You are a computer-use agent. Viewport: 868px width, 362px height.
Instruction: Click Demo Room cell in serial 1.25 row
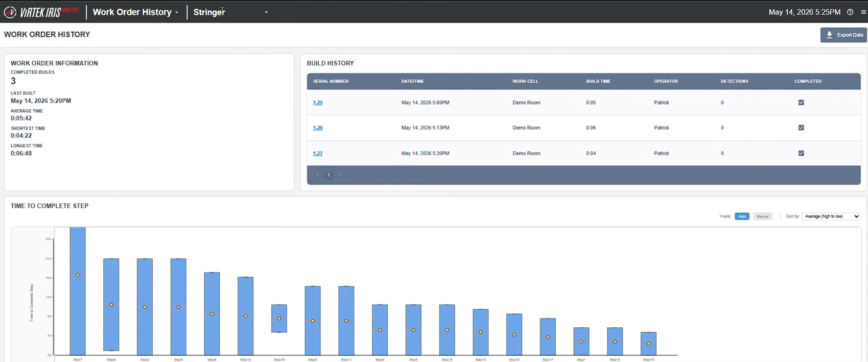coord(526,103)
